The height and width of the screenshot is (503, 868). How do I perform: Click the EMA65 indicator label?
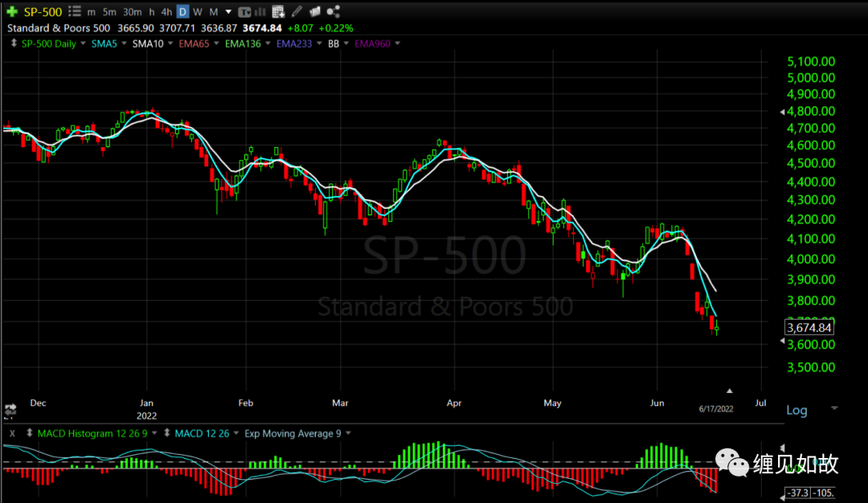(x=194, y=43)
